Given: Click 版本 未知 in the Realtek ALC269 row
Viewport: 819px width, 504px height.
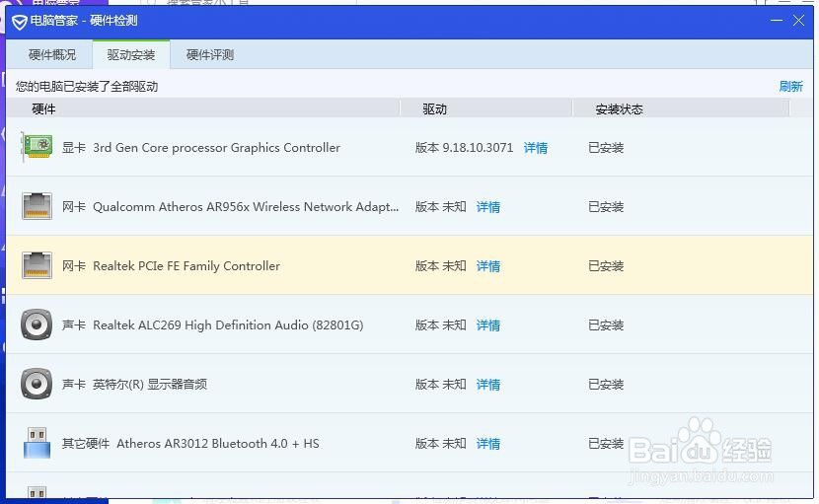Looking at the screenshot, I should [441, 325].
